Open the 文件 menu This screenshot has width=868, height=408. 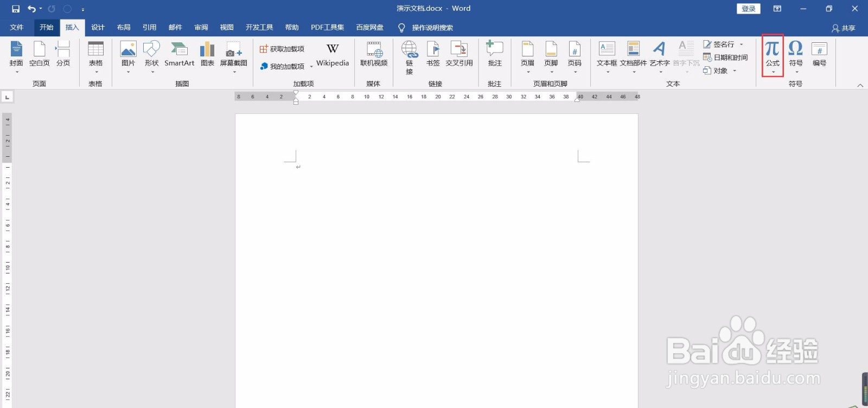point(17,28)
